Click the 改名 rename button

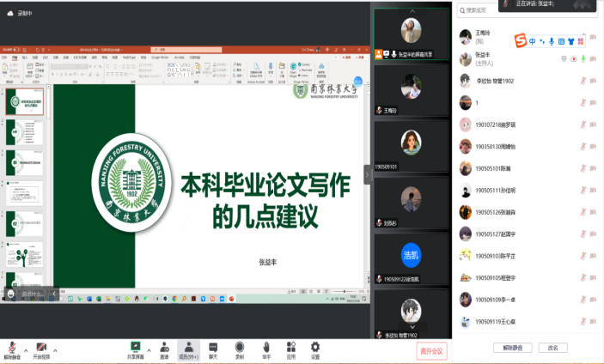[553, 348]
